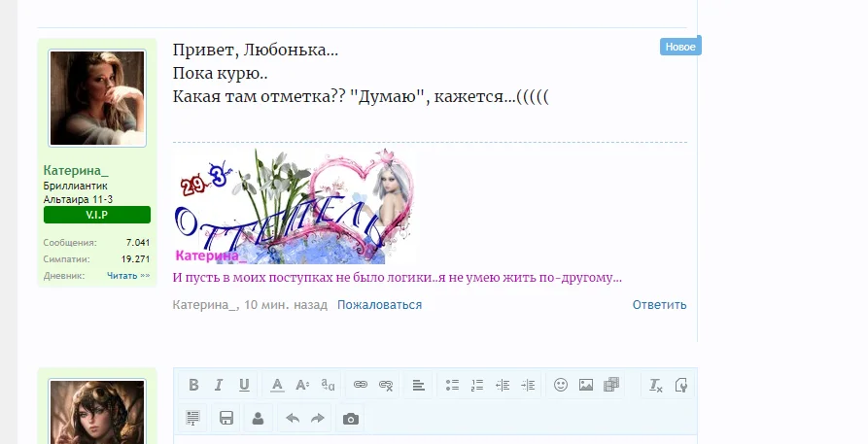This screenshot has width=868, height=444.
Task: Open Катерина_ diary via Читать »»
Action: coord(128,276)
